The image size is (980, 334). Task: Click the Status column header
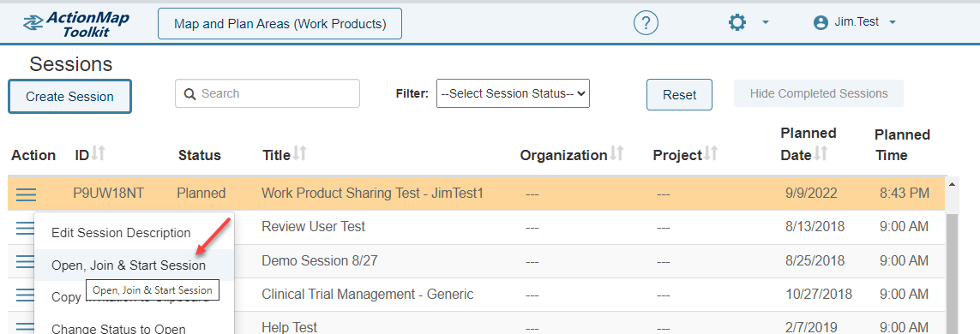(200, 155)
